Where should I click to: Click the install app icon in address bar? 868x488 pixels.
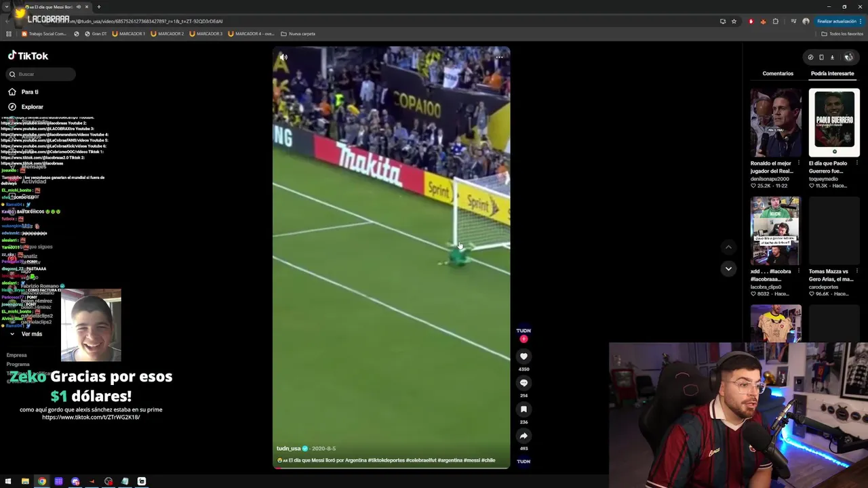tap(722, 21)
